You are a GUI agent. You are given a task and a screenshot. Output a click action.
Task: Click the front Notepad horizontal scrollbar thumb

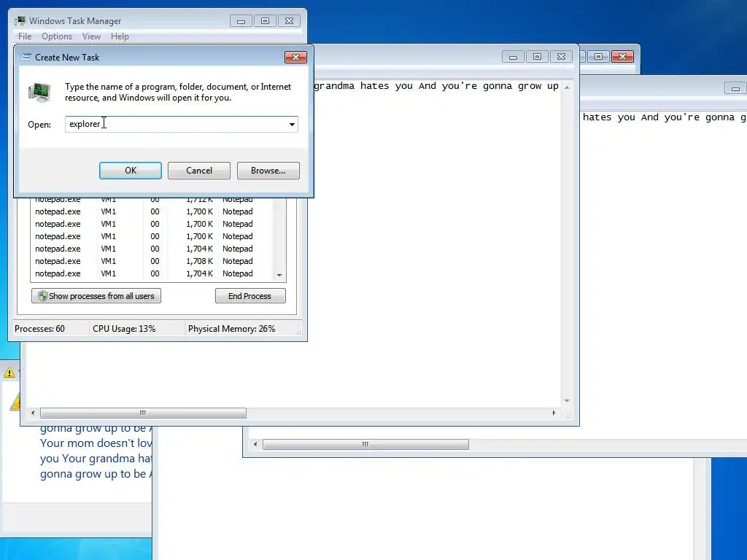143,413
